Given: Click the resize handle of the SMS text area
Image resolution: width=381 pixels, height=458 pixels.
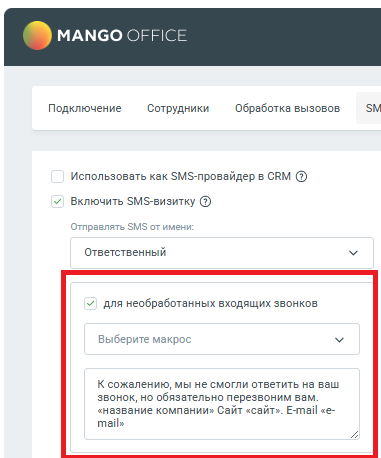Looking at the screenshot, I should pyautogui.click(x=354, y=434).
